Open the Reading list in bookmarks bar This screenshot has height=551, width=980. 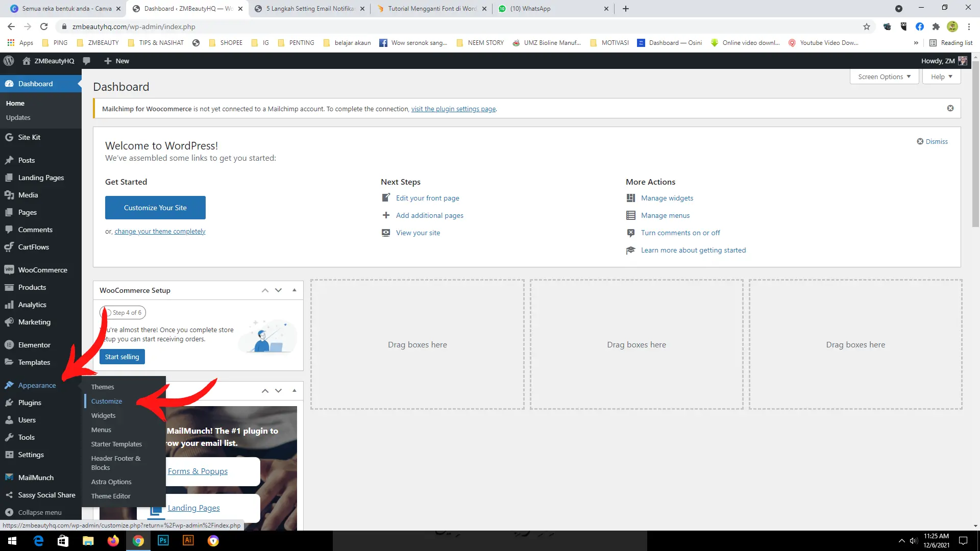click(x=951, y=43)
